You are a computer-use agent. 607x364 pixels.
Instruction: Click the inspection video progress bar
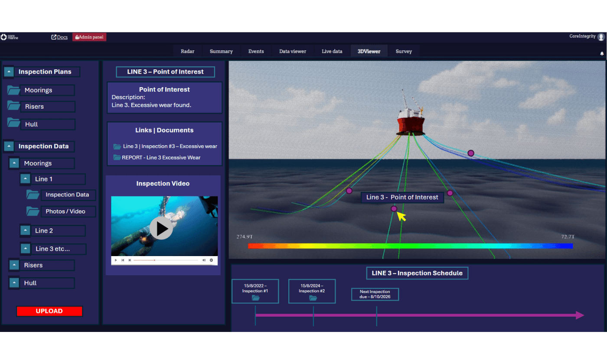tap(165, 260)
